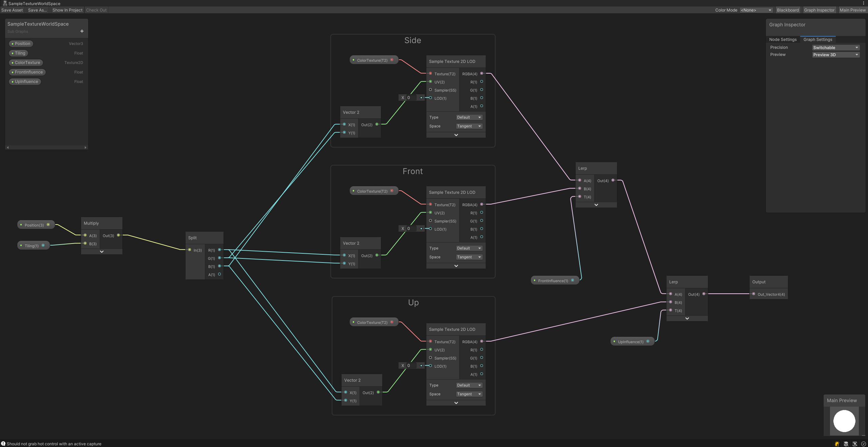
Task: Toggle the exposed indicator on UpInfluence property
Action: point(12,81)
